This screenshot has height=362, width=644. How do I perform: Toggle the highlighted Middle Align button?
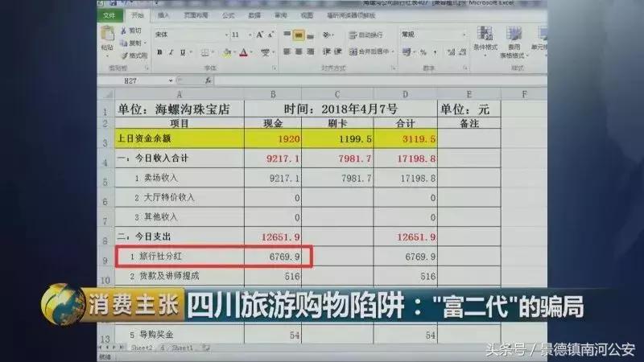pos(299,35)
